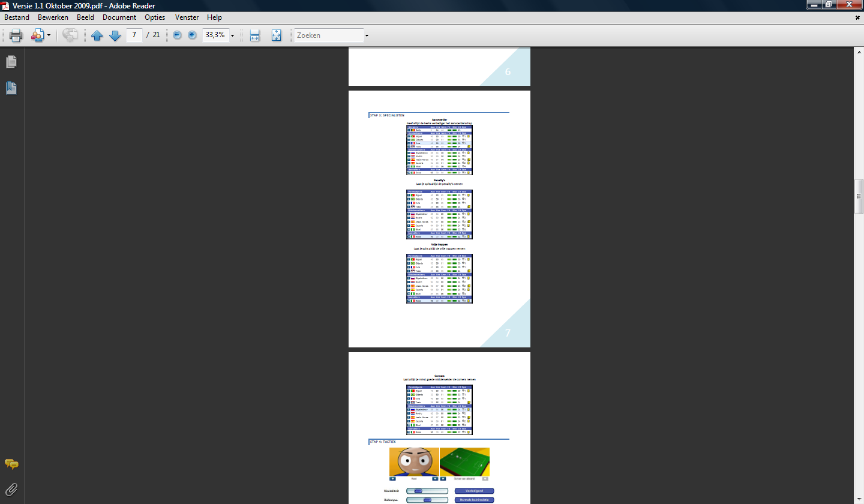Click the green football pitch image
The width and height of the screenshot is (864, 504).
[464, 462]
